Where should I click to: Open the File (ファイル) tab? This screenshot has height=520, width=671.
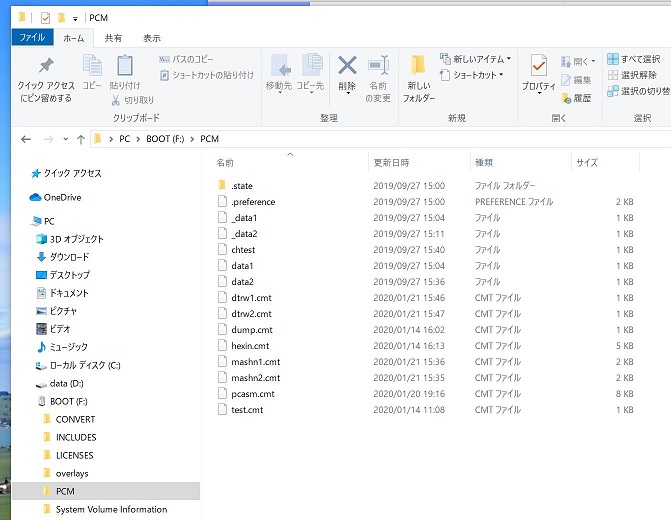(32, 38)
